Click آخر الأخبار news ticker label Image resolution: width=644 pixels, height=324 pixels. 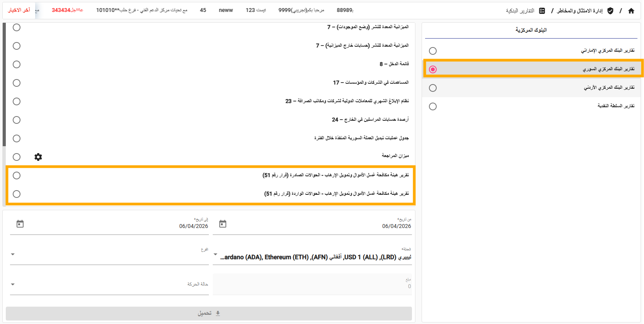pos(19,10)
